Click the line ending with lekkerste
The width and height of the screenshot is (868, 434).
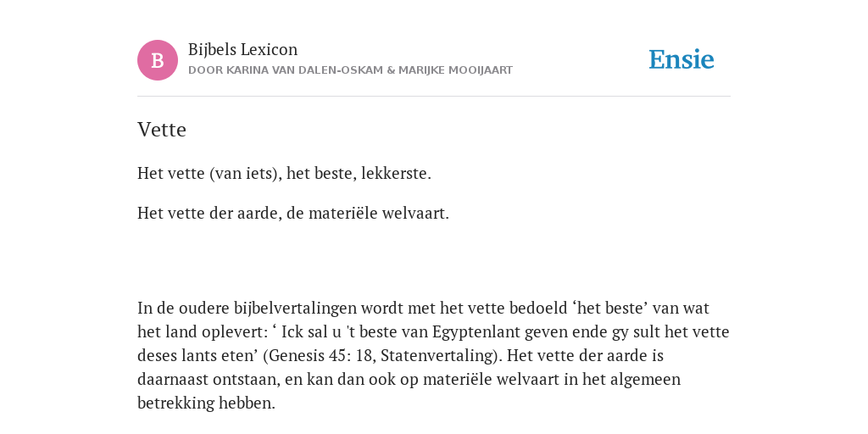pyautogui.click(x=284, y=174)
